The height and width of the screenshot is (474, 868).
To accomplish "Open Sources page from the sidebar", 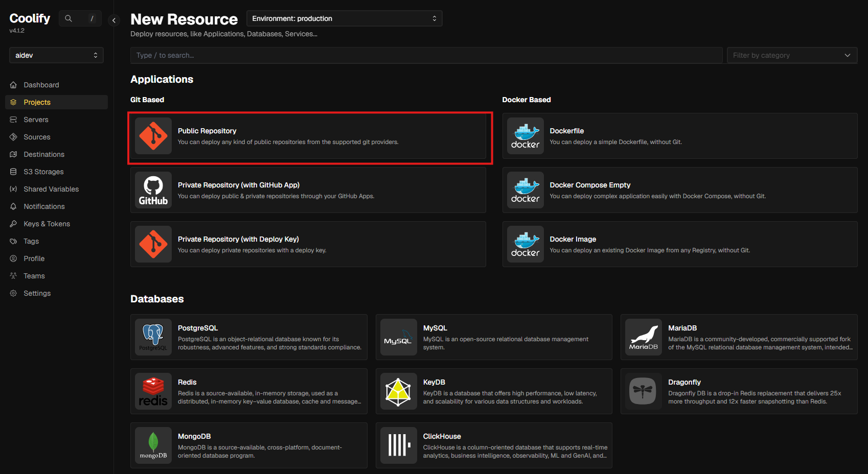I will click(56, 137).
